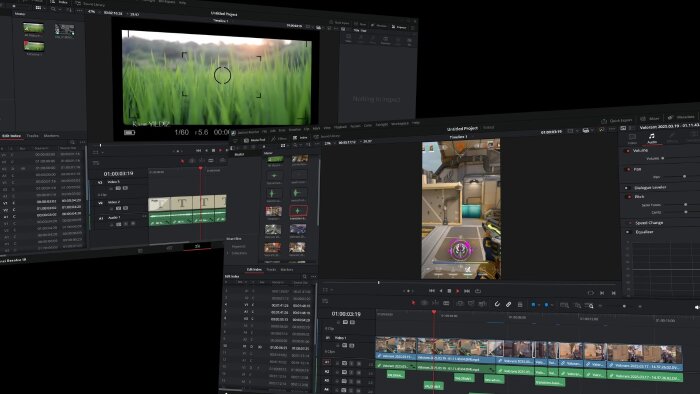Screen dimensions: 700x394
Task: Open Audio tab in front window Inspector
Action: coord(652,138)
